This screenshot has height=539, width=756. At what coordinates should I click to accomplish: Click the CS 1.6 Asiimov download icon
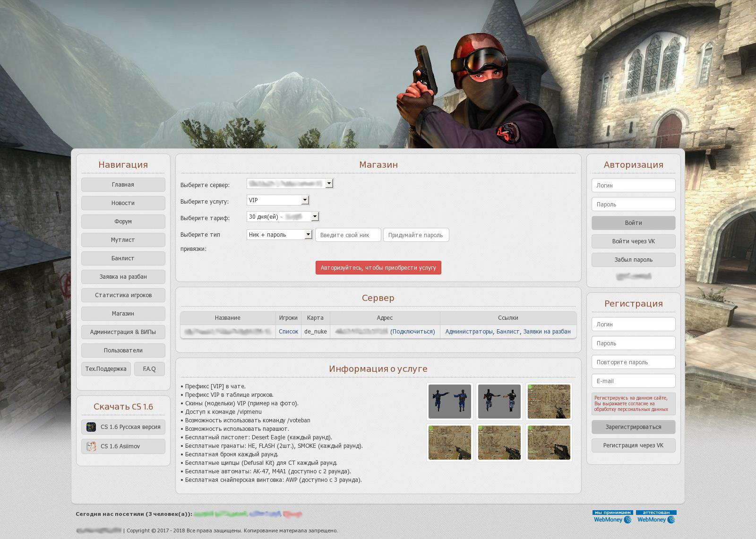(91, 446)
